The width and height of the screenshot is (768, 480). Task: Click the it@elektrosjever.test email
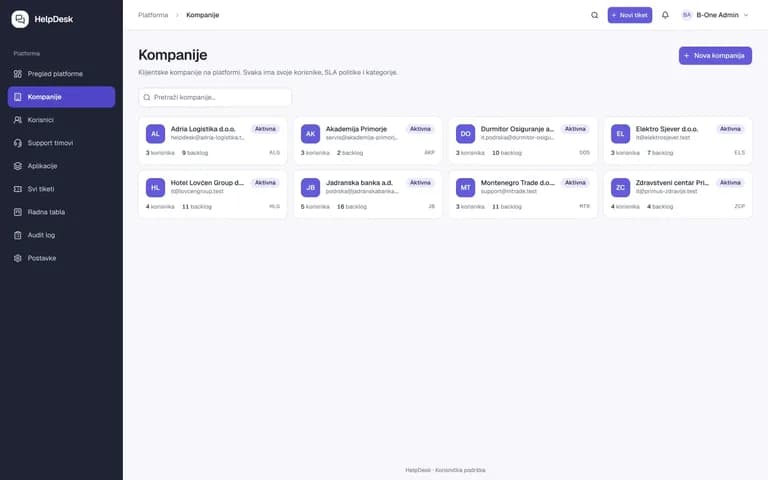tap(663, 138)
